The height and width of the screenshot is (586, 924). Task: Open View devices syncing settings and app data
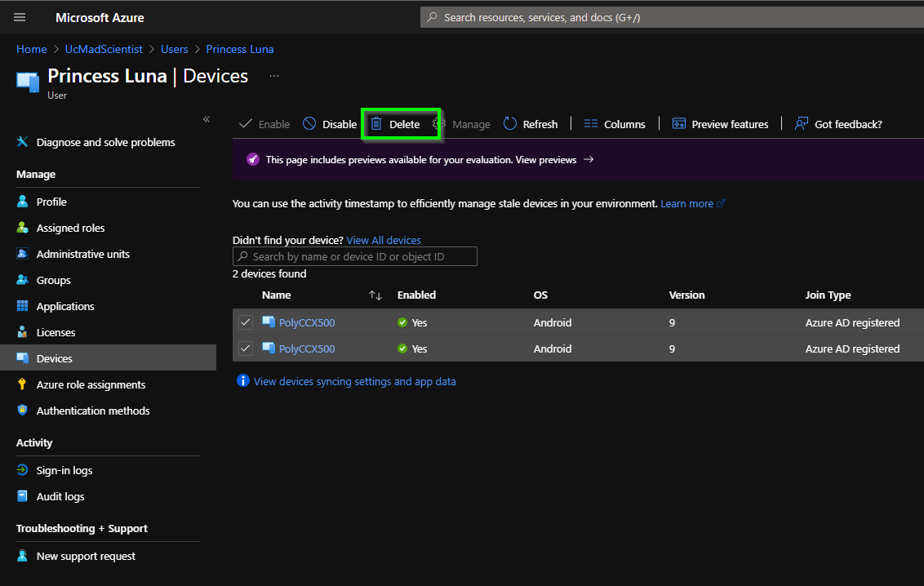(x=355, y=381)
